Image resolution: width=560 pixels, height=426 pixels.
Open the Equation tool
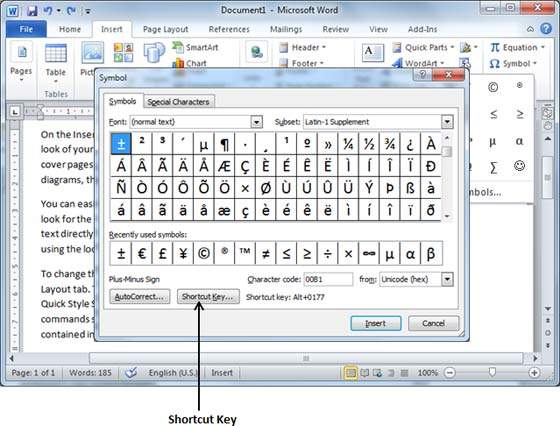(517, 47)
